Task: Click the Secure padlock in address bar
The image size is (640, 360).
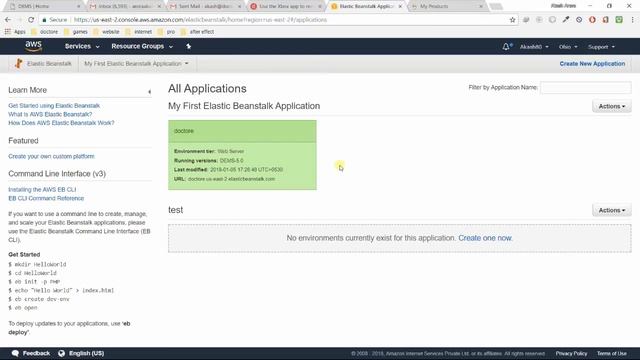Action: click(x=44, y=20)
